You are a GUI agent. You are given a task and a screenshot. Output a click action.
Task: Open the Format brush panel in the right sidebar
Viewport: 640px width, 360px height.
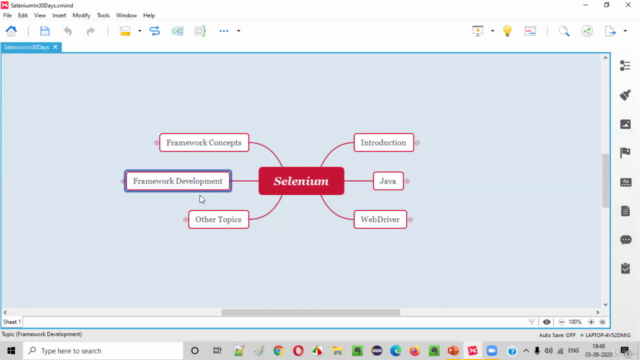click(x=625, y=95)
